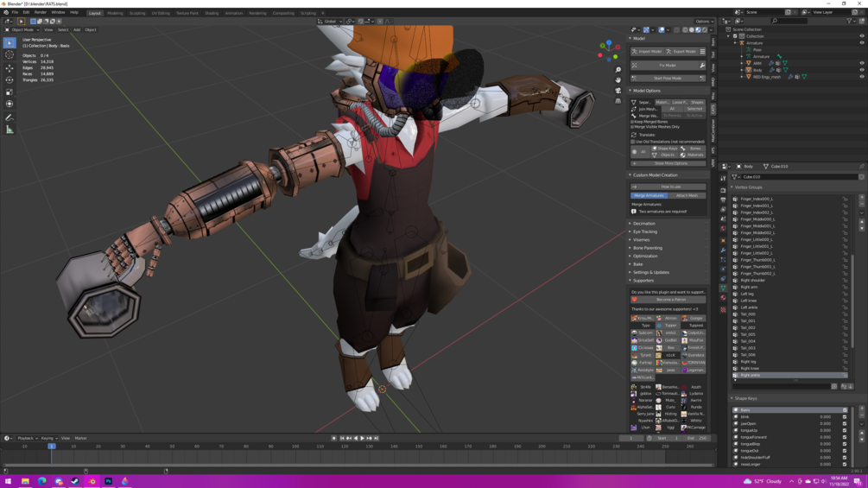Select the Cursor tool in viewport toolbar
868x488 pixels.
(10, 54)
